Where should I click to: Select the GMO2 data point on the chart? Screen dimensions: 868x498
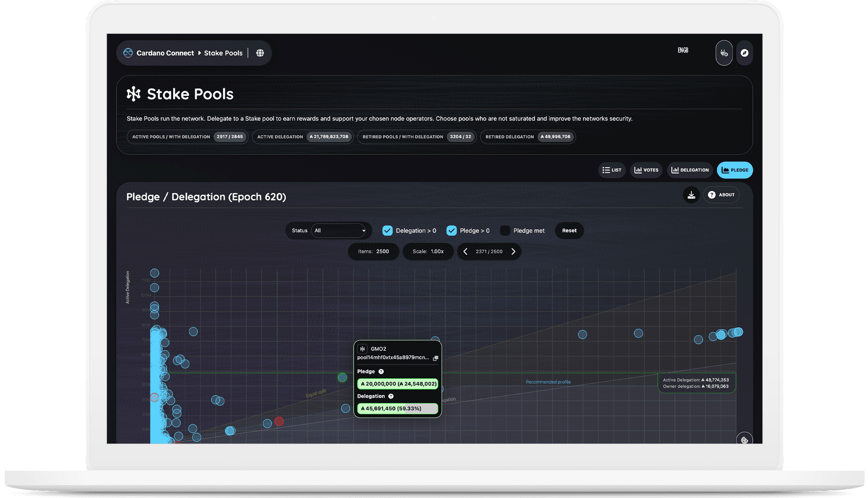click(x=342, y=378)
